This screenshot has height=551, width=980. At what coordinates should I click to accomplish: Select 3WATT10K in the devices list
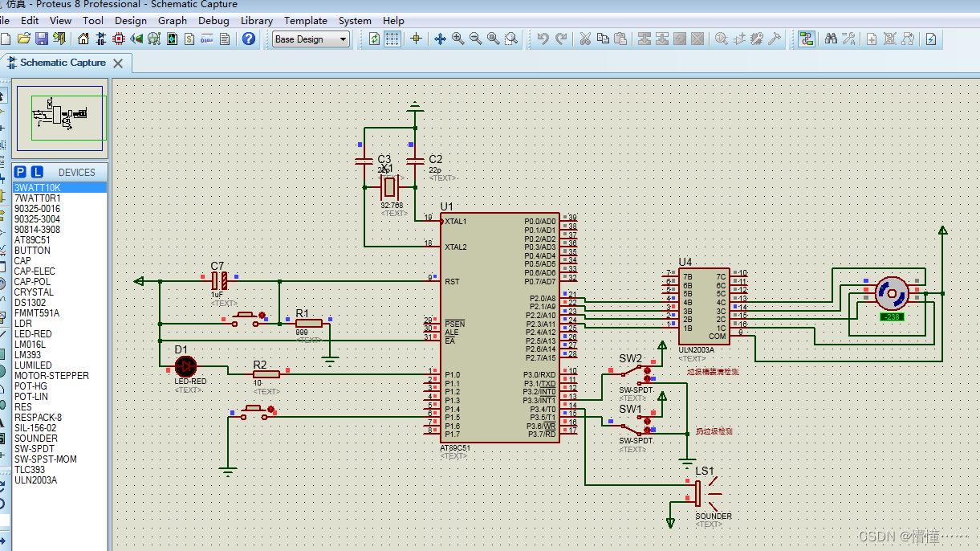pyautogui.click(x=59, y=188)
